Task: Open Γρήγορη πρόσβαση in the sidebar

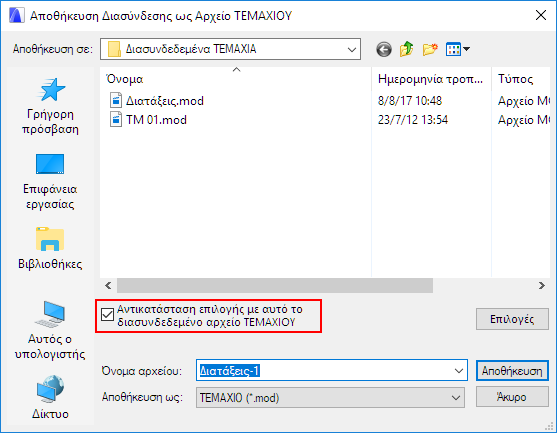Action: (50, 106)
